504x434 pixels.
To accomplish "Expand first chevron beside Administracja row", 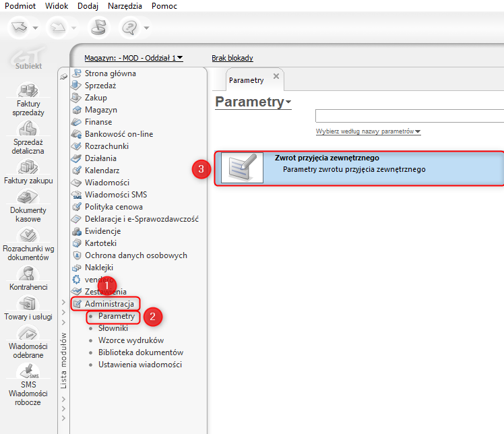I will (x=63, y=302).
